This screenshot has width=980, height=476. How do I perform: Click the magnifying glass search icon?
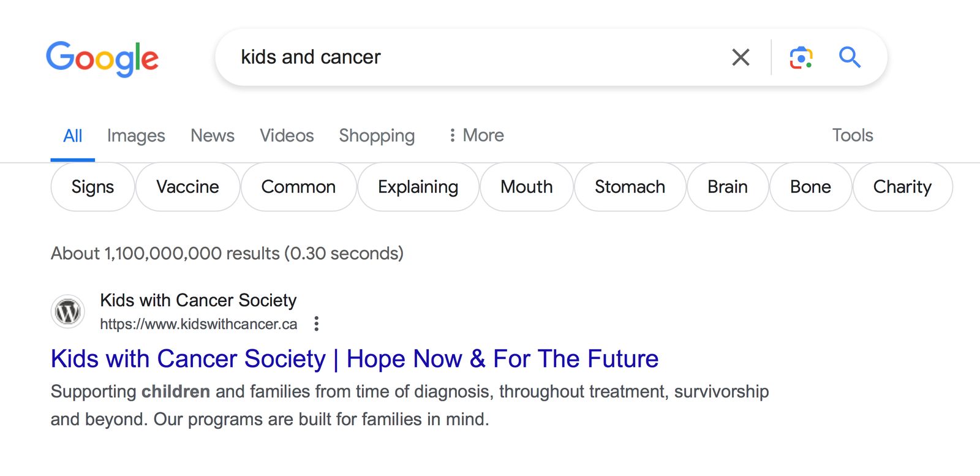850,57
